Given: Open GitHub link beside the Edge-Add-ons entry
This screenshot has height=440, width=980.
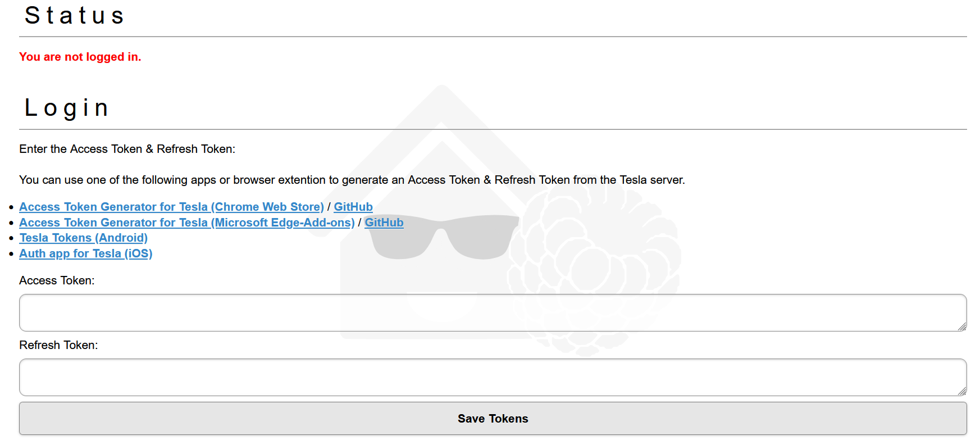Looking at the screenshot, I should pyautogui.click(x=384, y=223).
